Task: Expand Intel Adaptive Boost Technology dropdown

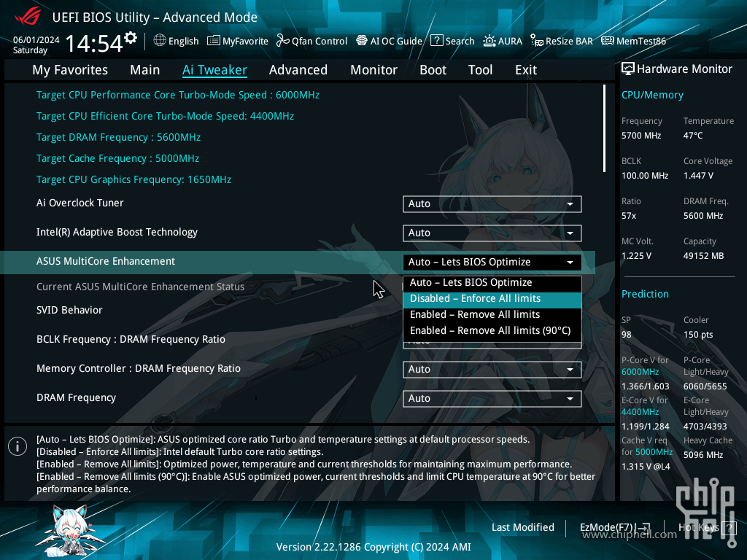Action: (492, 233)
